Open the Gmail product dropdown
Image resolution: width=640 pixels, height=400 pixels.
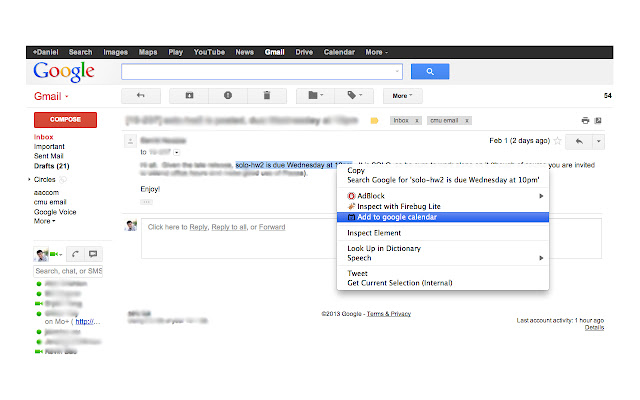[51, 96]
